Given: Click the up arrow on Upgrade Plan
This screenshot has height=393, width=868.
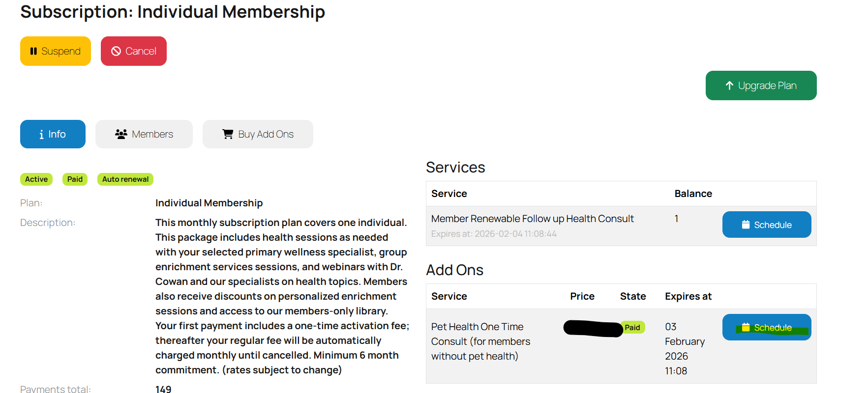Looking at the screenshot, I should pos(729,85).
